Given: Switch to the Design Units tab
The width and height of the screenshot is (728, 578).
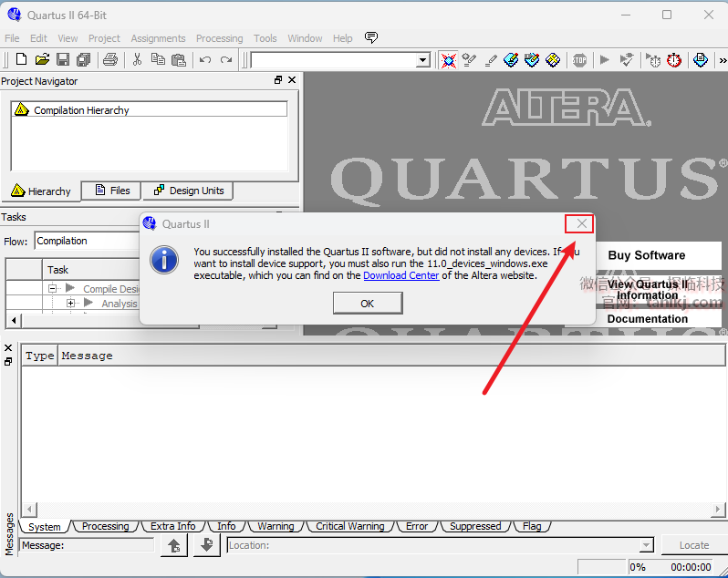Looking at the screenshot, I should [x=188, y=191].
